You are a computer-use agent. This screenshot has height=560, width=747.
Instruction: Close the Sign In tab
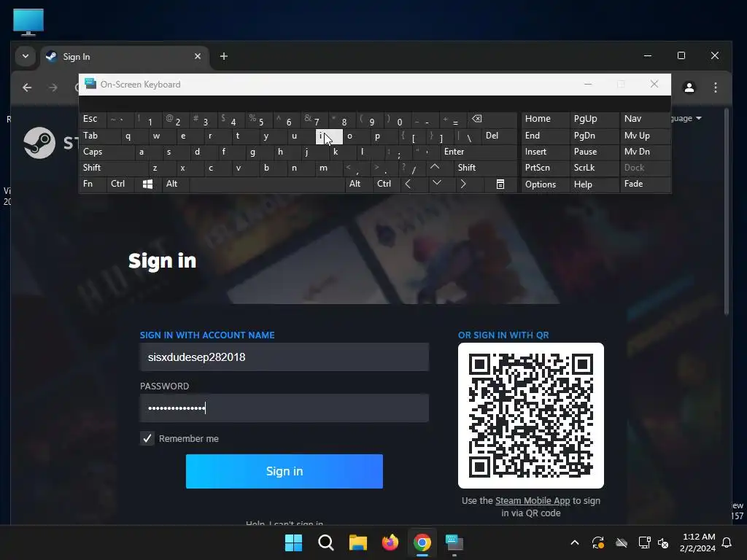(197, 56)
